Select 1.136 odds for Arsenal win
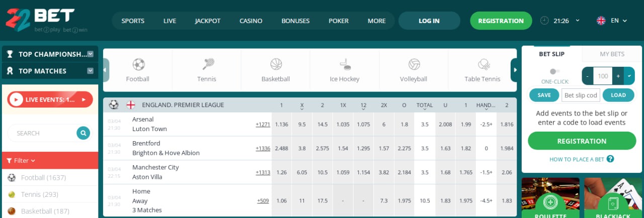Screen dimensions: 644x218 coord(281,124)
